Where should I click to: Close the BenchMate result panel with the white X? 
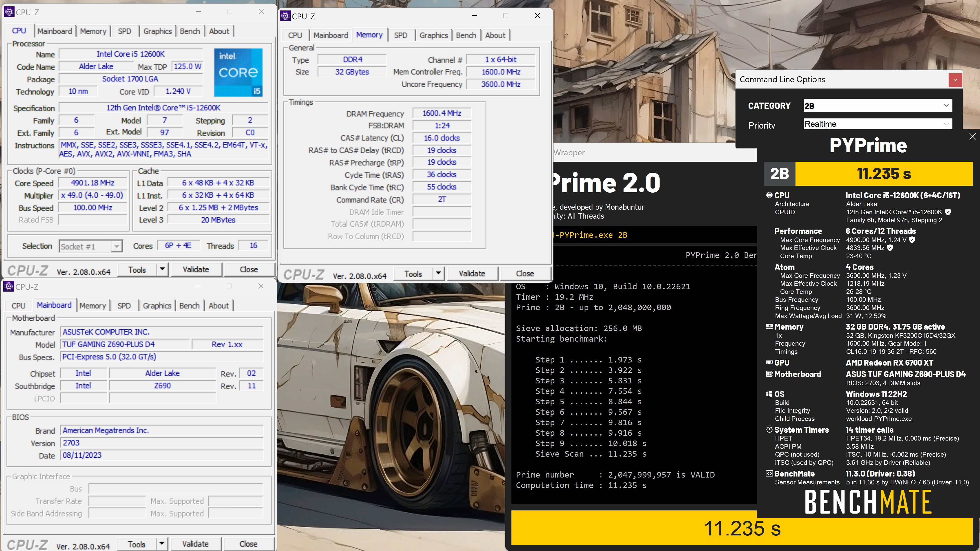pos(972,136)
